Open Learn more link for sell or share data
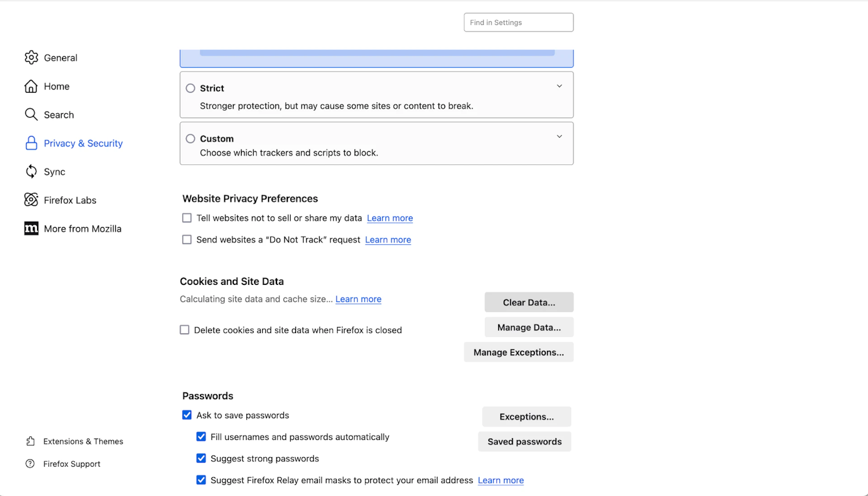Image resolution: width=868 pixels, height=496 pixels. tap(390, 218)
